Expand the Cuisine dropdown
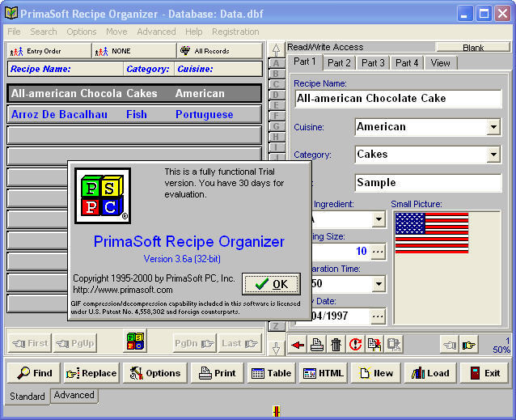The height and width of the screenshot is (420, 516). click(x=493, y=127)
